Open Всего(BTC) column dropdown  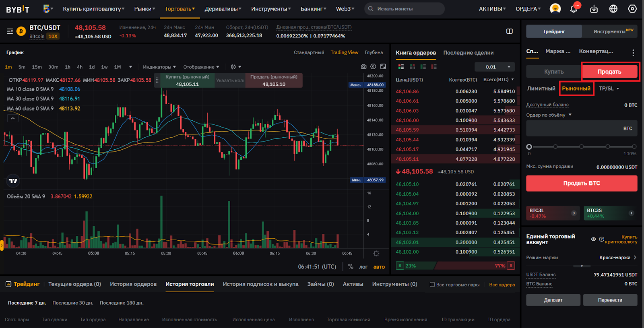[499, 80]
